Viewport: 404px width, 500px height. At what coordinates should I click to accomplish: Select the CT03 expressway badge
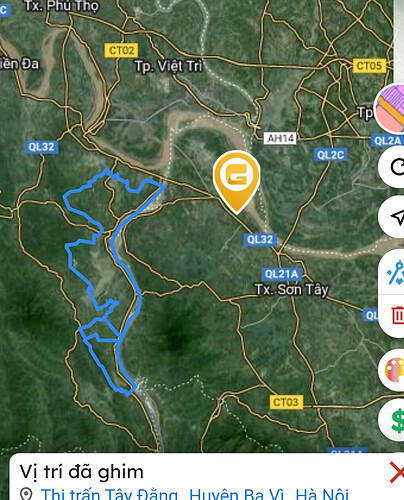(x=286, y=402)
